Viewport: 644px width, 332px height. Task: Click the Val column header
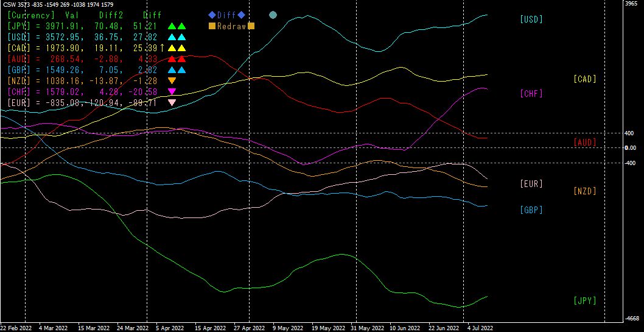[x=72, y=15]
